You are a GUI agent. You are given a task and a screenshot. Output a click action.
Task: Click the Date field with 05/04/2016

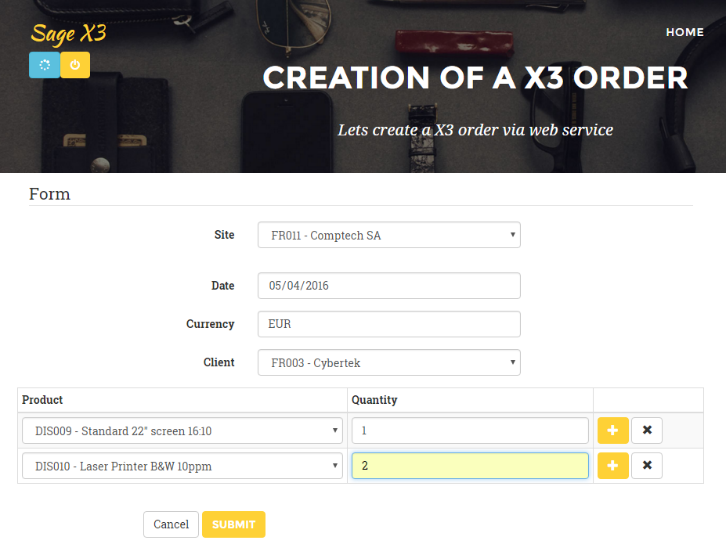389,286
